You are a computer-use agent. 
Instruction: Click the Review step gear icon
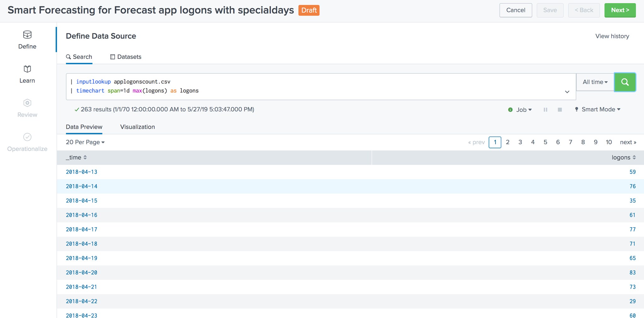pyautogui.click(x=27, y=103)
